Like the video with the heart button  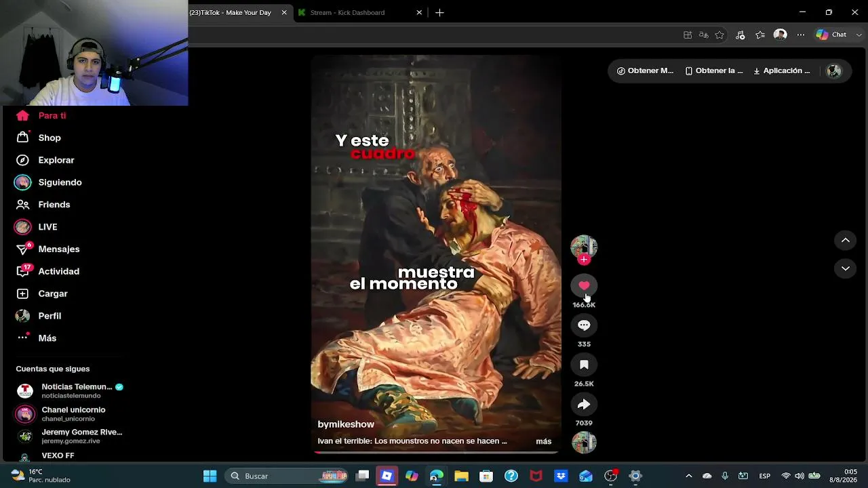pos(584,286)
